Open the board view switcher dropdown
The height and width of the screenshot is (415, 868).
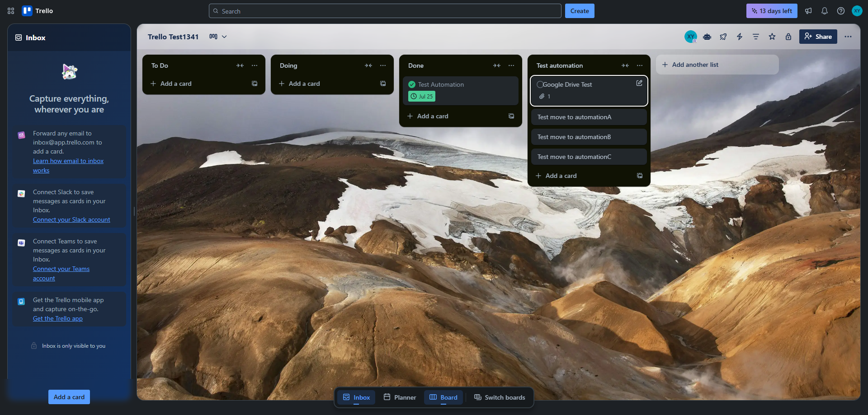(x=218, y=37)
